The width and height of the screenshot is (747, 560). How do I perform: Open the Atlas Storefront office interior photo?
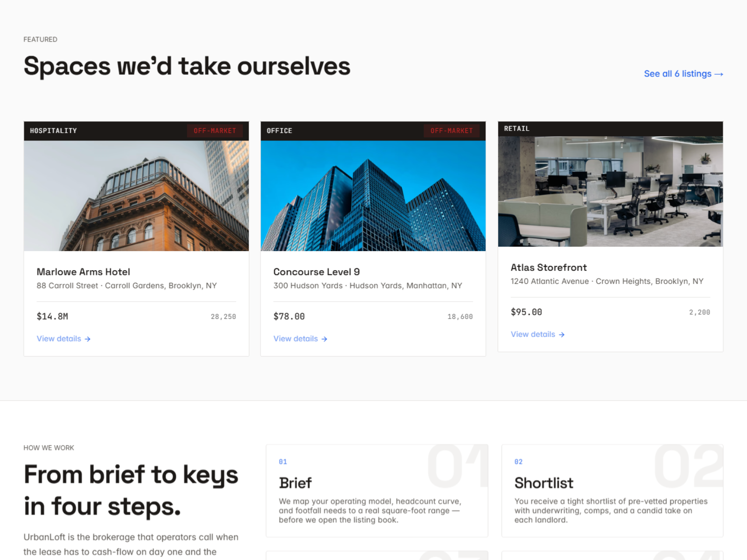click(x=610, y=191)
